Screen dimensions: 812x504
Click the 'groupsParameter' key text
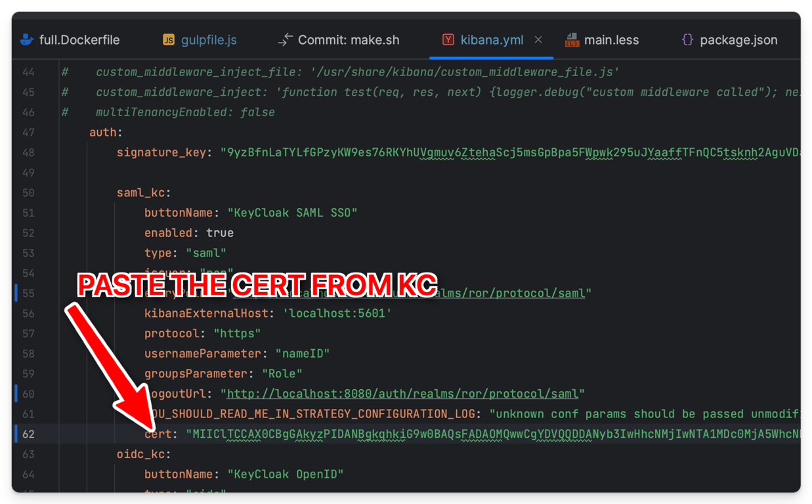click(x=196, y=373)
